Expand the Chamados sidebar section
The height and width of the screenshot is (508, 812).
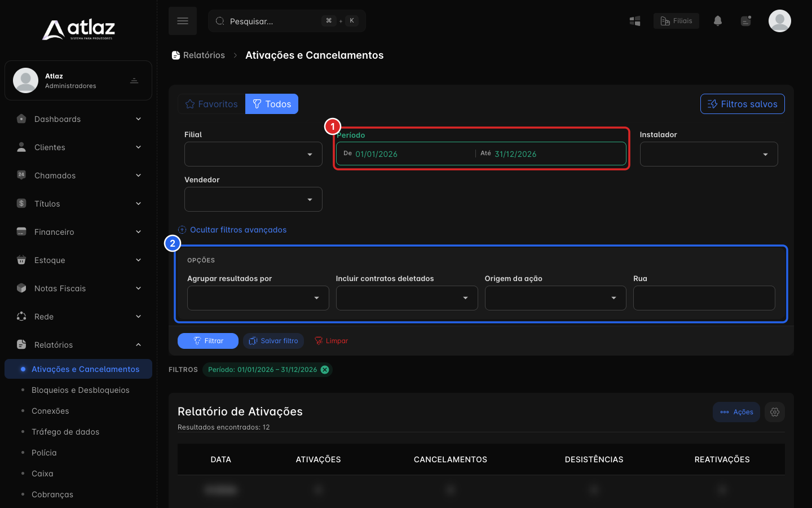point(78,176)
